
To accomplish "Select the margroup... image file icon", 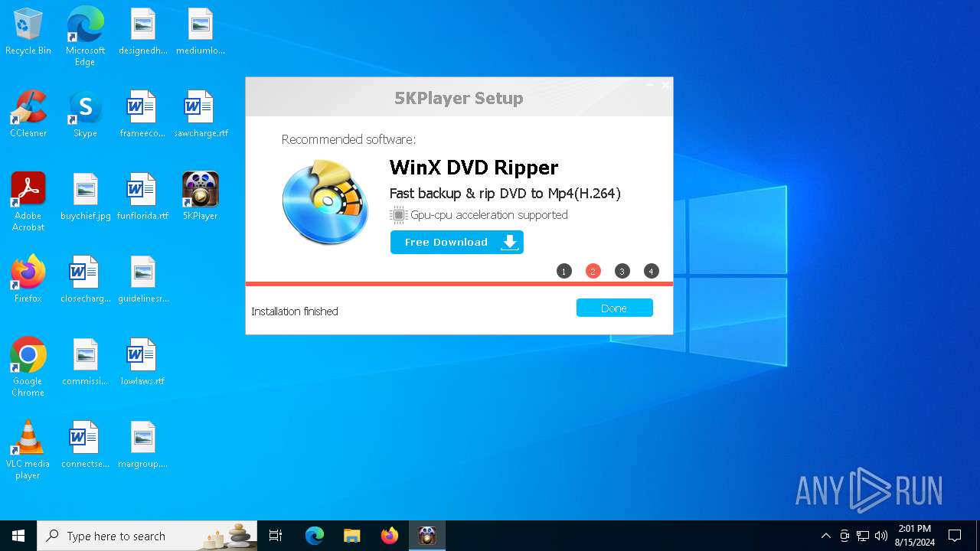I will (142, 444).
